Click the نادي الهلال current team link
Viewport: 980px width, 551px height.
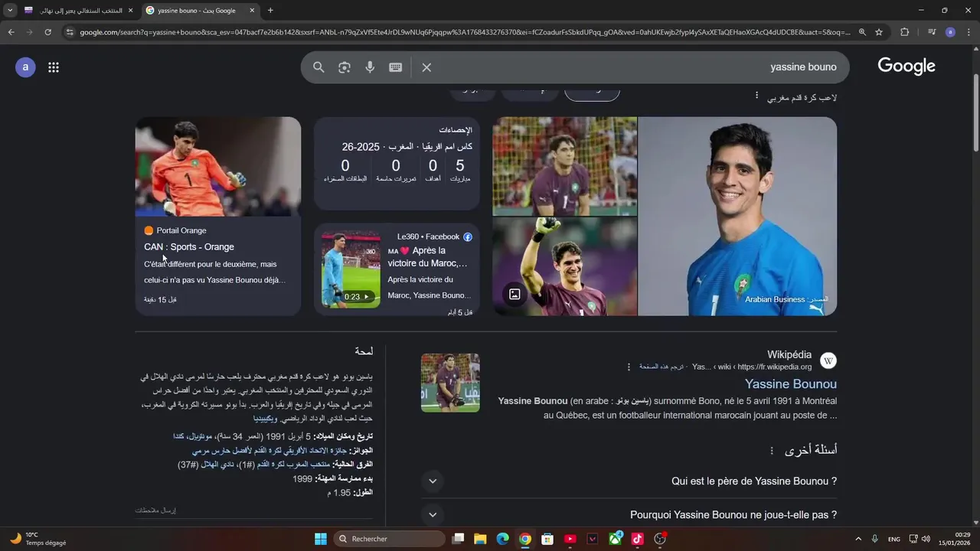[x=218, y=465]
